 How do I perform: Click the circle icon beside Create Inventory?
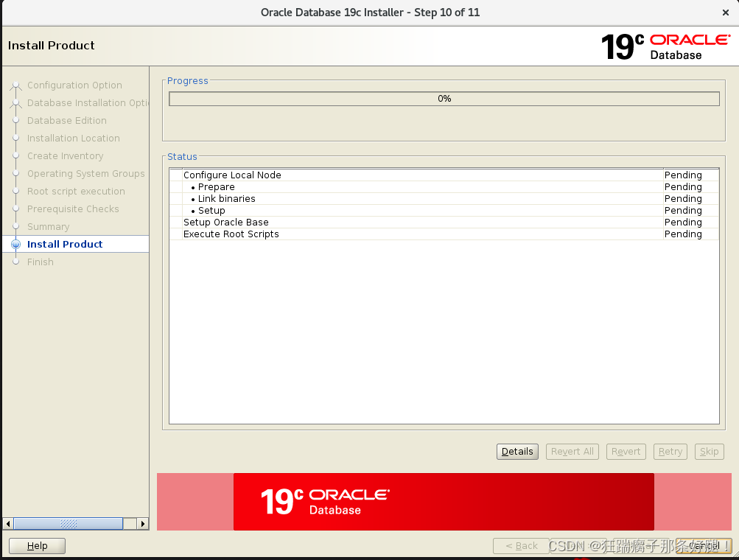click(x=15, y=155)
